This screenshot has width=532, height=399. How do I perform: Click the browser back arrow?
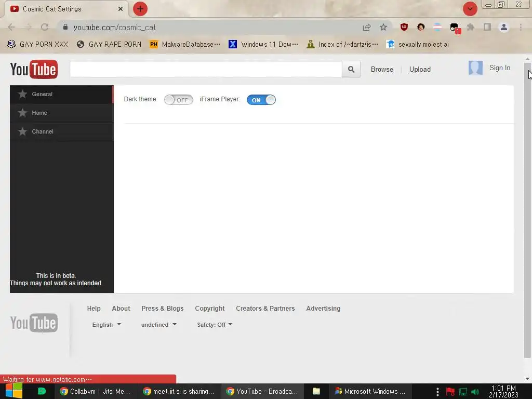pos(11,27)
